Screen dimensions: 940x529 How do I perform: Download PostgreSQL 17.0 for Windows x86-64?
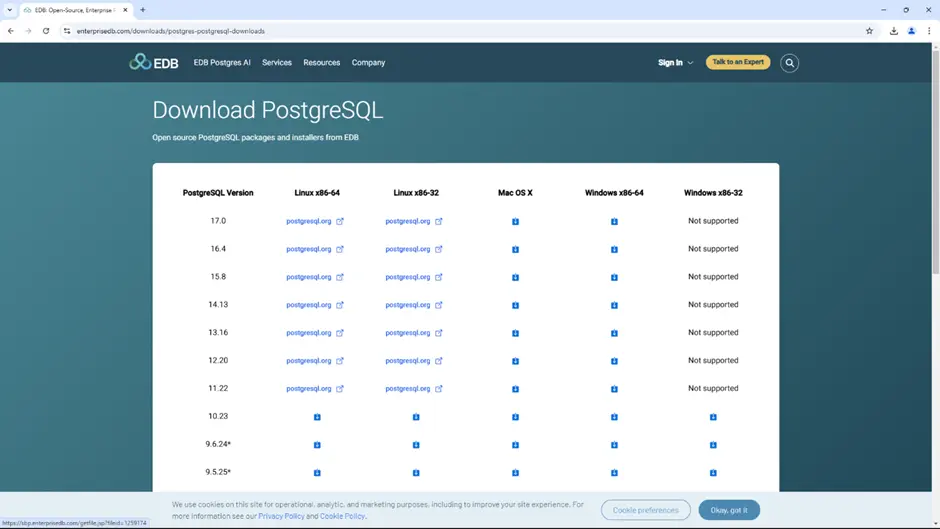[x=614, y=221]
